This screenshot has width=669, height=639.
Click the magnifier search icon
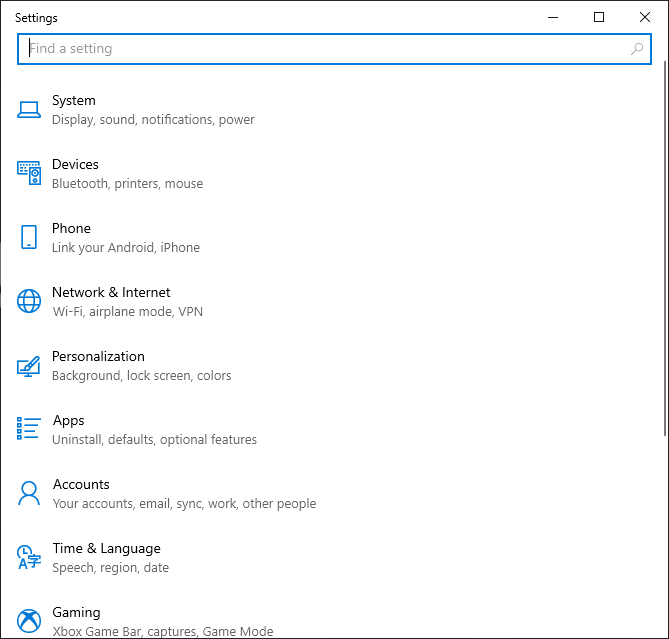[637, 48]
